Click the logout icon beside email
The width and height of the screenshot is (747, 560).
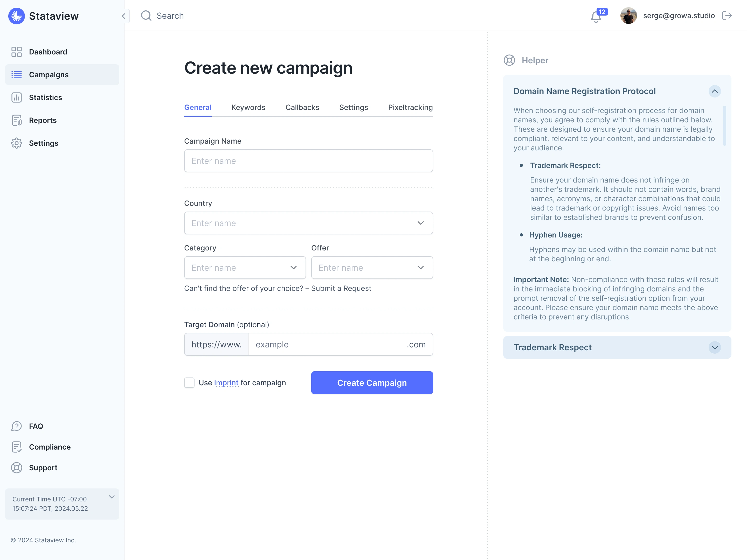727,16
